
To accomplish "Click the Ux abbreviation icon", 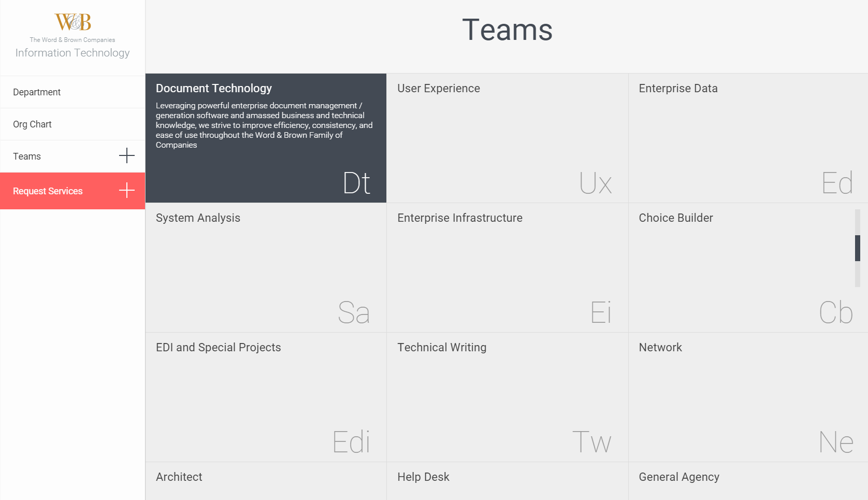I will tap(596, 183).
